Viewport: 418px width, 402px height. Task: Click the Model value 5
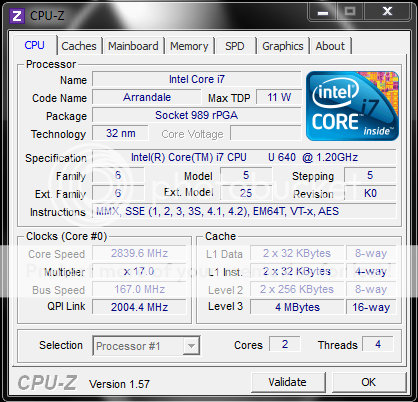click(246, 175)
